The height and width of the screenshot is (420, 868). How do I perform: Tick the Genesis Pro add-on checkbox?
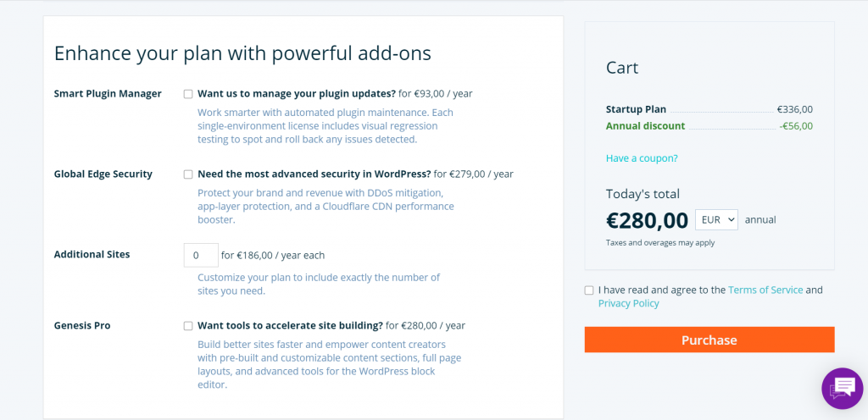188,325
